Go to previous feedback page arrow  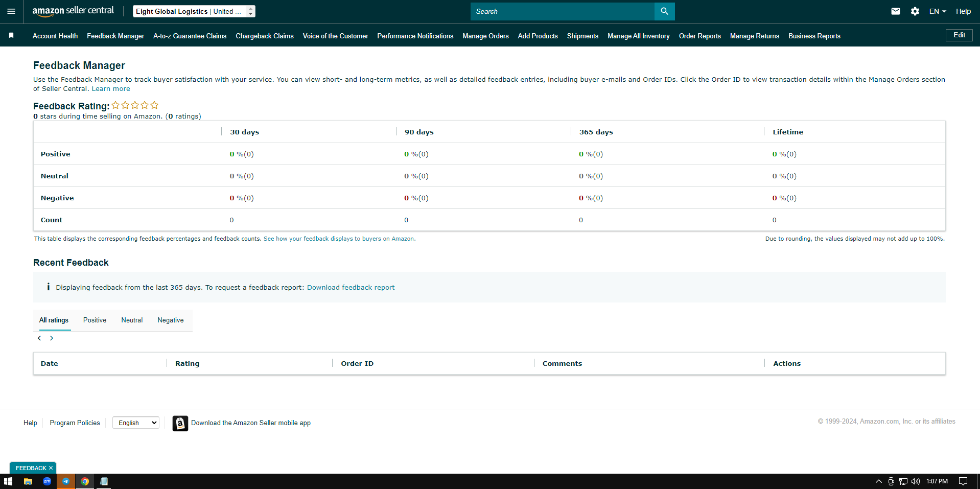[x=39, y=338]
